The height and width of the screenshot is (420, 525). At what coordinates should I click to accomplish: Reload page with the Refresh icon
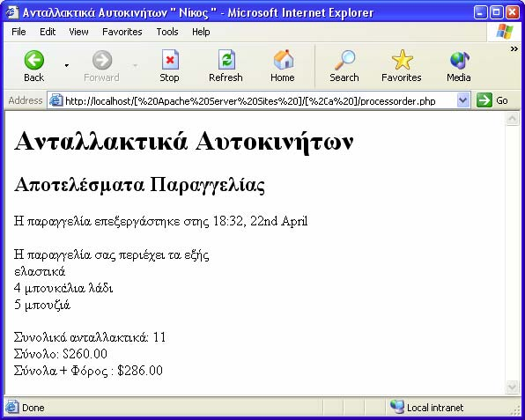click(226, 60)
